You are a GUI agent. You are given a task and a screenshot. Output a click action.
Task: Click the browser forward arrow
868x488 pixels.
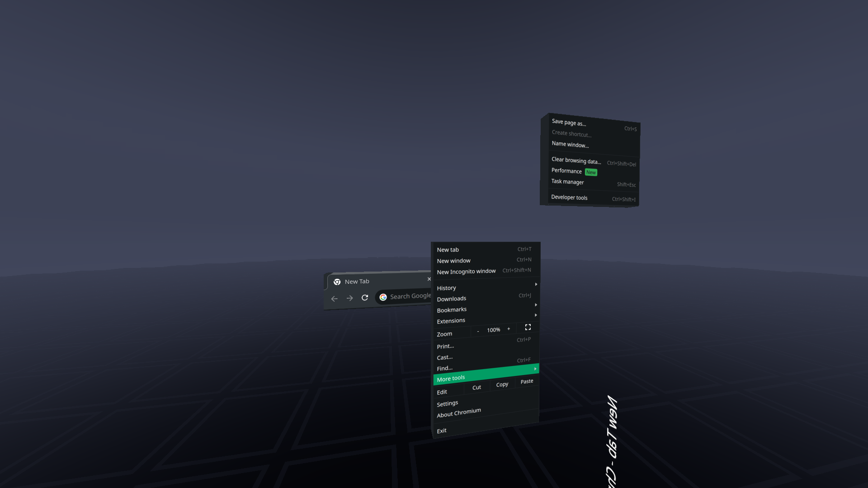(349, 298)
